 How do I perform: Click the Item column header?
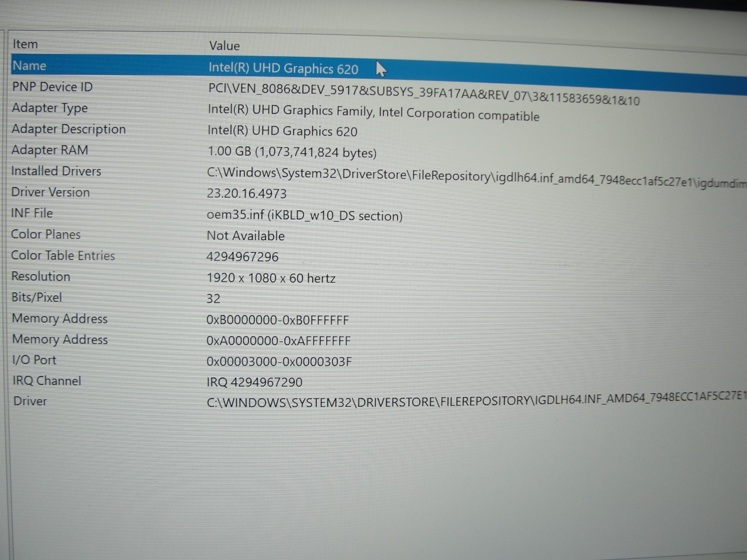tap(25, 44)
